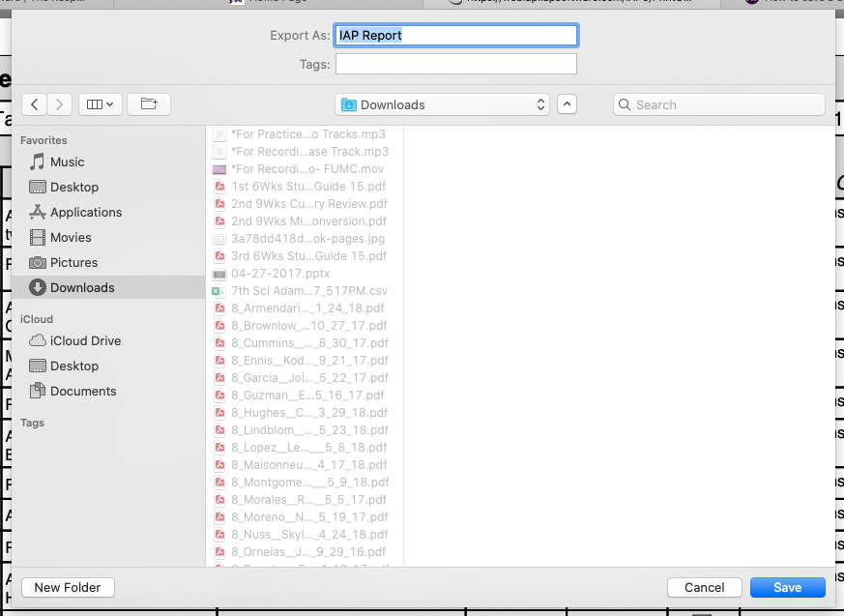Open the column view options dropdown
Image resolution: width=844 pixels, height=616 pixels.
coord(101,104)
